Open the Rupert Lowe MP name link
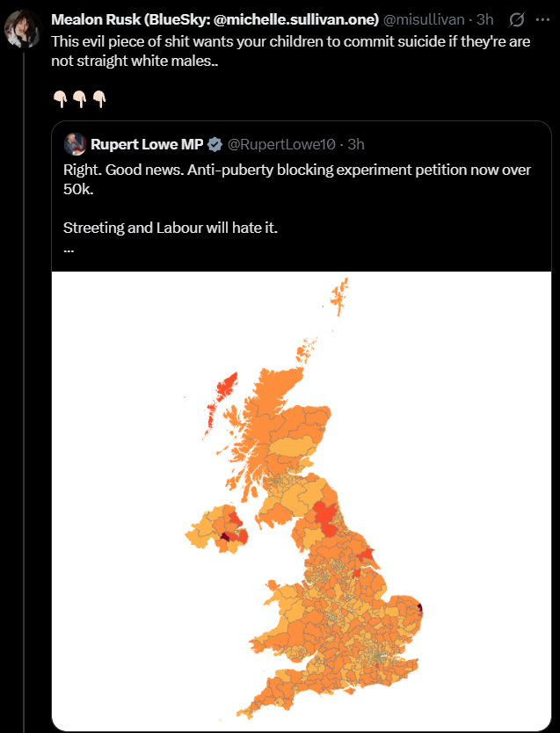The height and width of the screenshot is (733, 560). (x=147, y=144)
